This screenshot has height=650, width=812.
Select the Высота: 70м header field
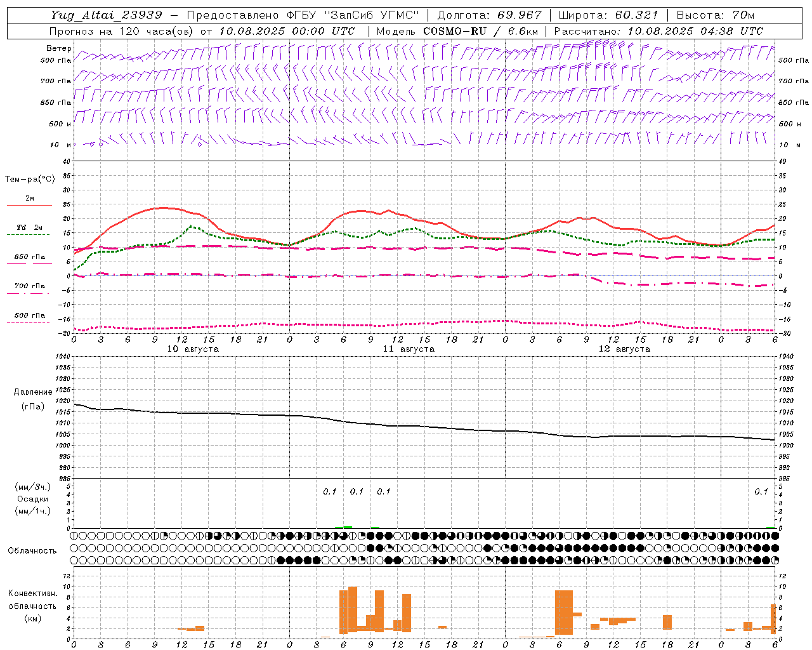(715, 15)
